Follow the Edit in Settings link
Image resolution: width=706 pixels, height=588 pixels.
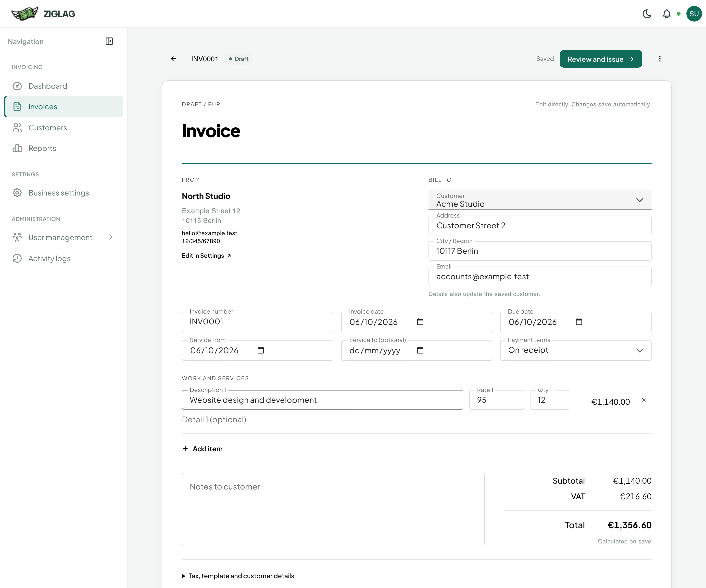point(206,256)
